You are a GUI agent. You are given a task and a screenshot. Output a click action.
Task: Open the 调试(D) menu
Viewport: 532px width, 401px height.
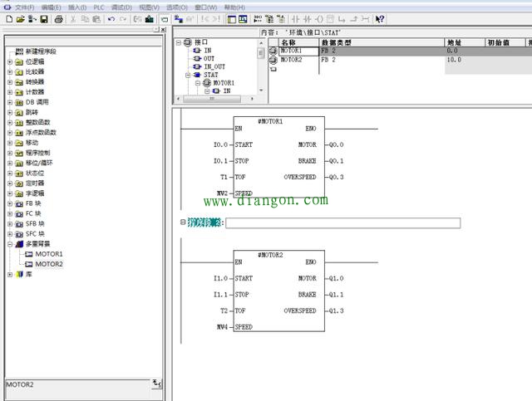121,7
